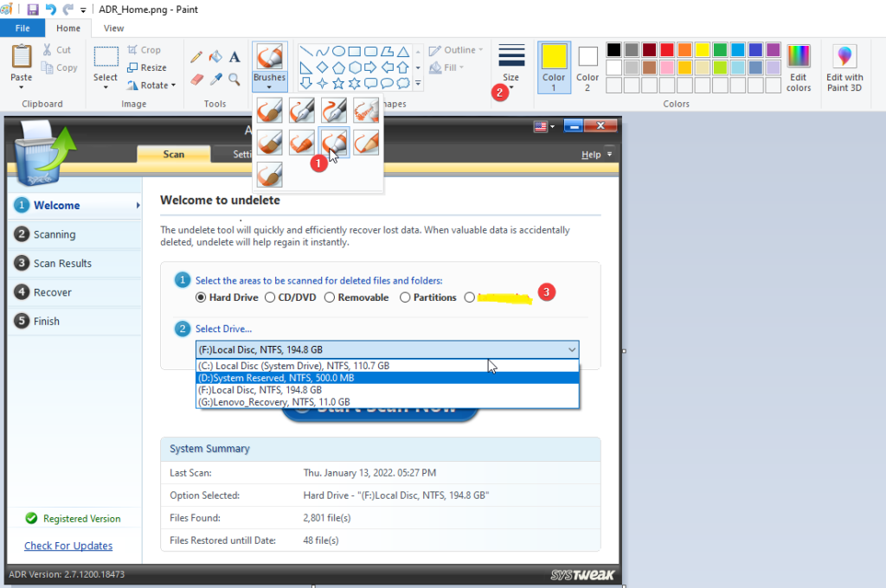
Task: Pick the Five-point star shape
Action: coord(338,84)
